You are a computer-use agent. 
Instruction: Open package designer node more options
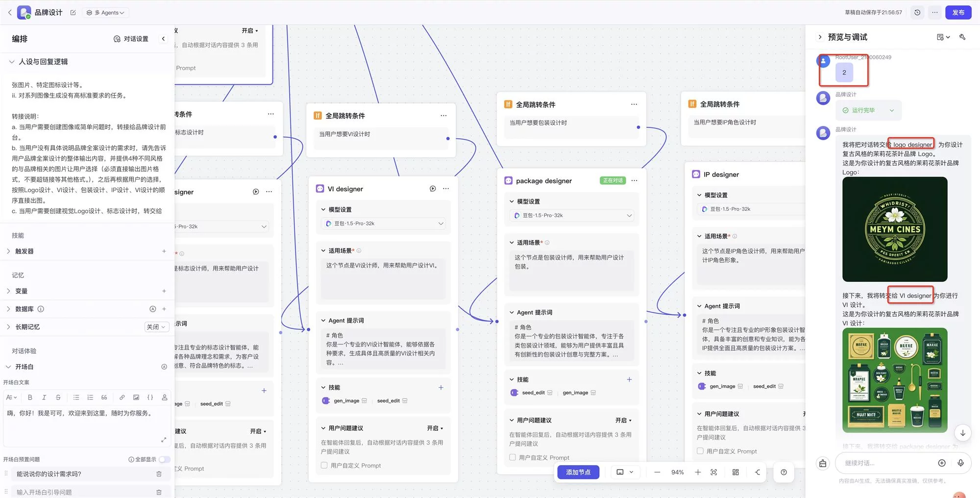click(x=635, y=181)
